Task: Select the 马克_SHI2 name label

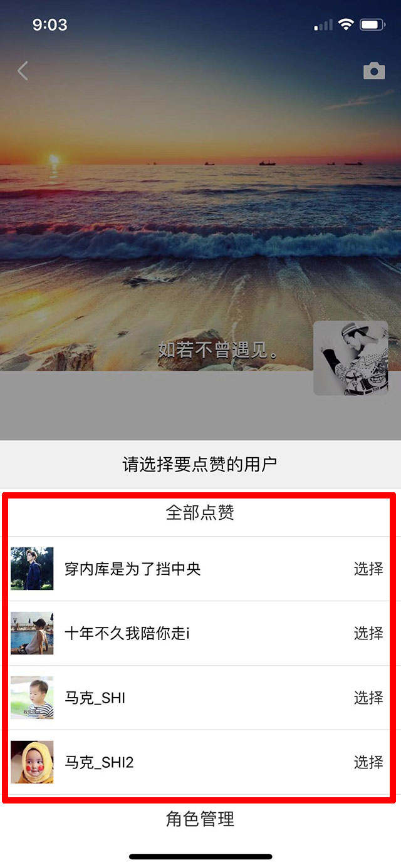Action: point(100,762)
